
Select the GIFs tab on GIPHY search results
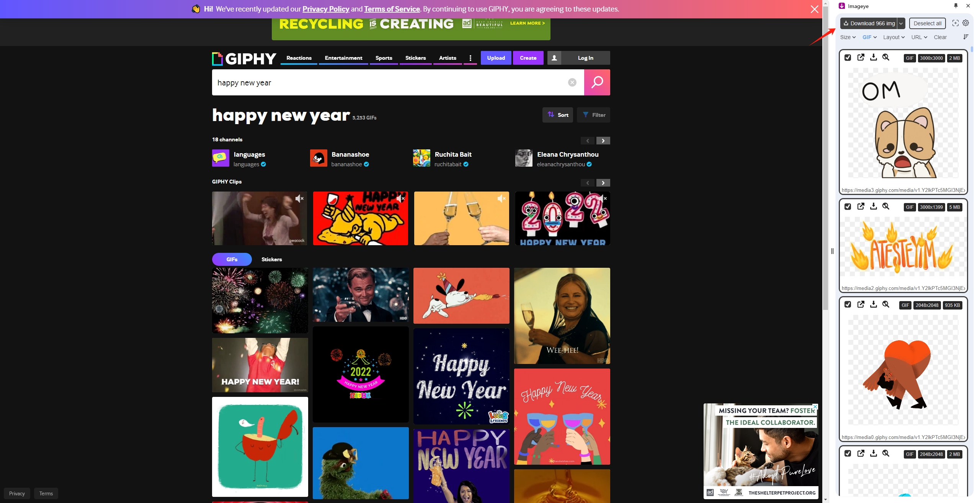(231, 259)
